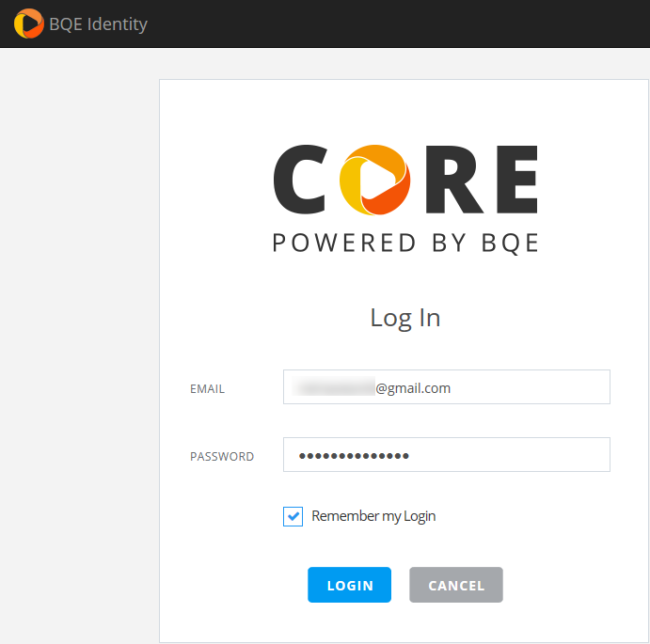Screen dimensions: 650x644
Task: Uncheck the Remember my Login checkbox
Action: 293,516
